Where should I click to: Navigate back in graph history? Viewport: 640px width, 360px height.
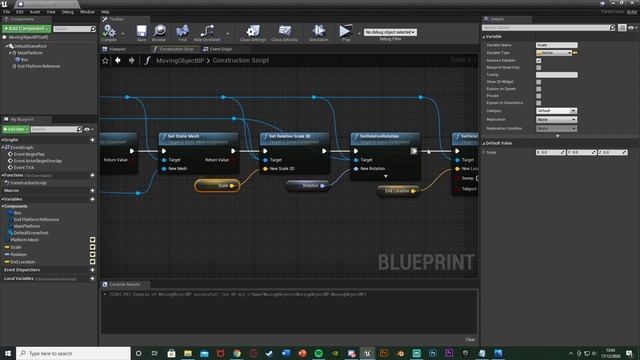[x=118, y=60]
